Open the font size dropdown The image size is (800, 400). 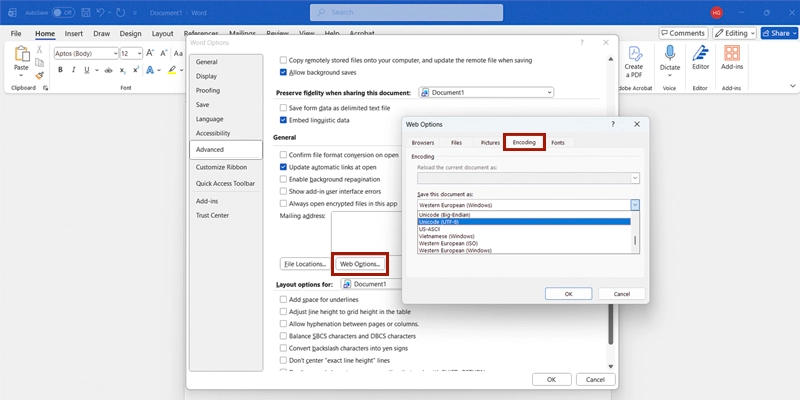point(137,53)
